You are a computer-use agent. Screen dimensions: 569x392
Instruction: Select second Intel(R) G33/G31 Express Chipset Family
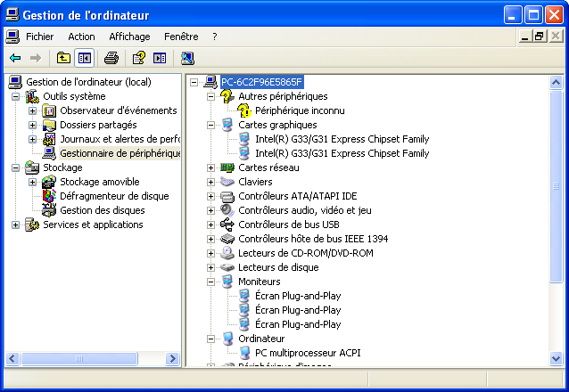(x=342, y=153)
